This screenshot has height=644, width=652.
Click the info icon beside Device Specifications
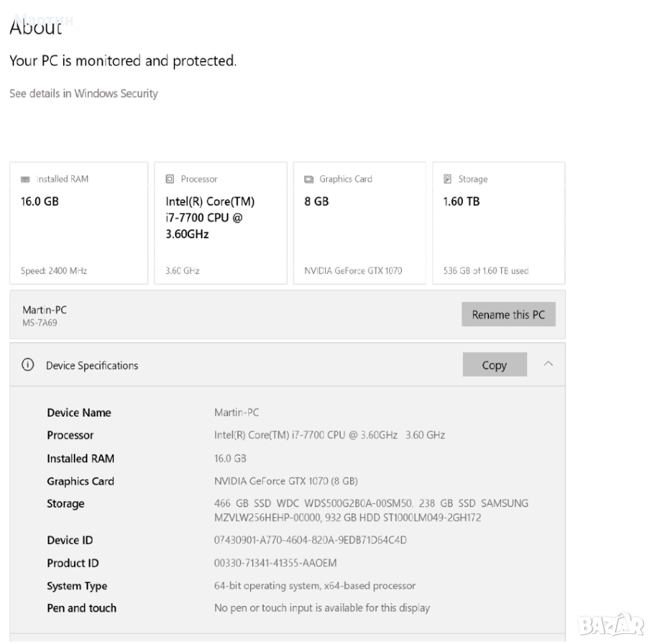(x=28, y=366)
